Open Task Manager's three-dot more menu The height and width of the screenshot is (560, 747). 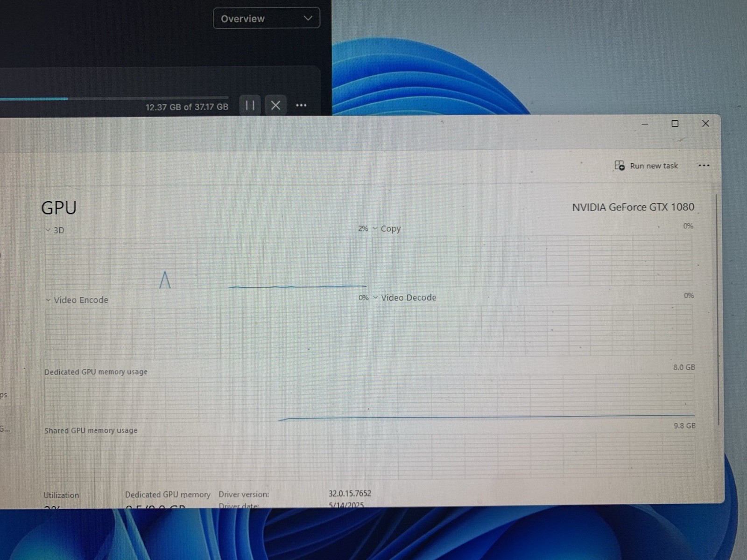point(704,166)
